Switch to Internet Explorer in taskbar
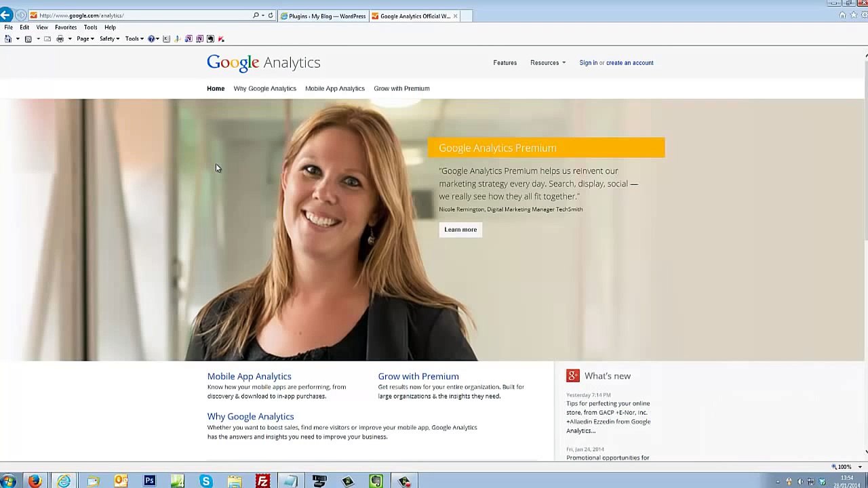This screenshot has height=488, width=868. pyautogui.click(x=64, y=481)
